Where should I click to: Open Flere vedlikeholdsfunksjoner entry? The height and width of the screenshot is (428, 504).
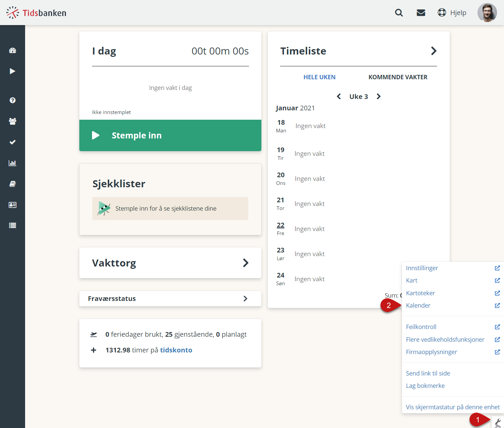445,339
